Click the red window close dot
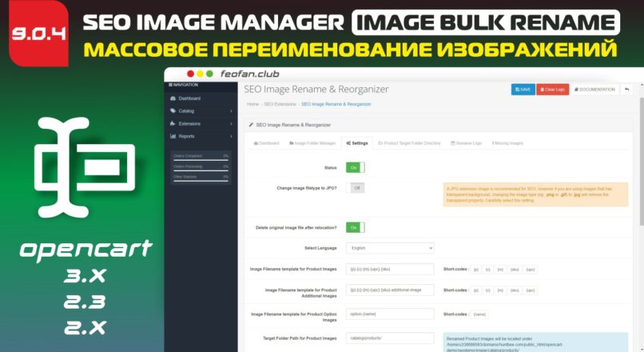Screen dimensions: 644x352 tap(191, 74)
